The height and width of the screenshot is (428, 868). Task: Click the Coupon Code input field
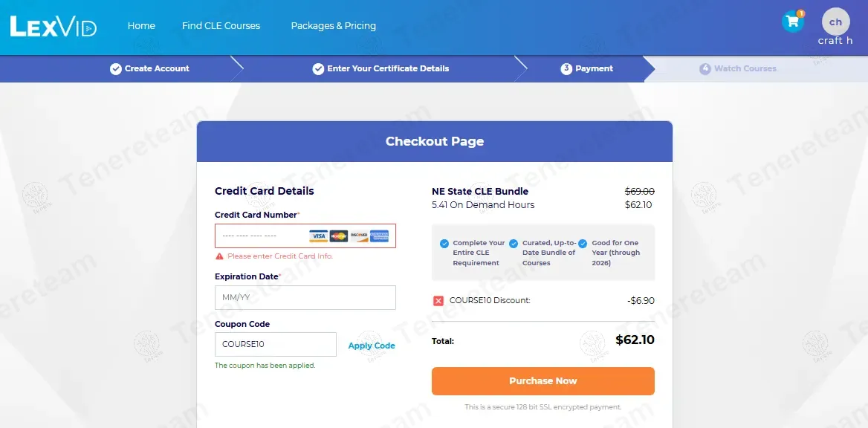pos(275,345)
